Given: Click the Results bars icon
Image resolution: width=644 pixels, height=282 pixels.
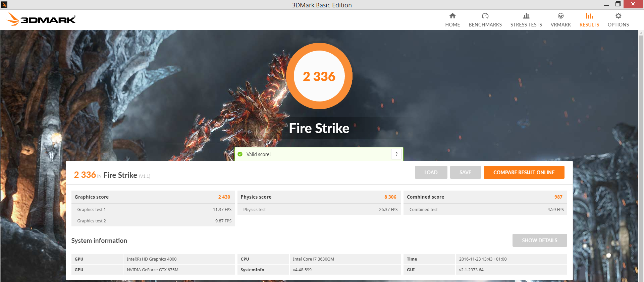Looking at the screenshot, I should tap(589, 16).
